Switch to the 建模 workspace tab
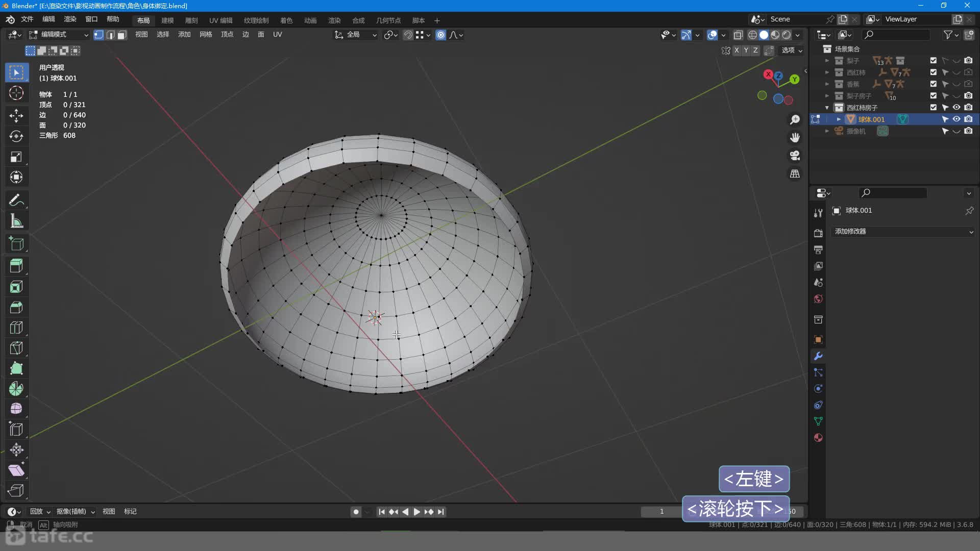 167,20
